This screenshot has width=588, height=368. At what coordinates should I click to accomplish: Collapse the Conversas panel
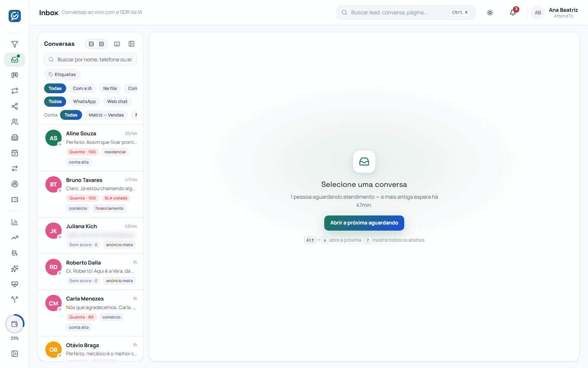(131, 44)
